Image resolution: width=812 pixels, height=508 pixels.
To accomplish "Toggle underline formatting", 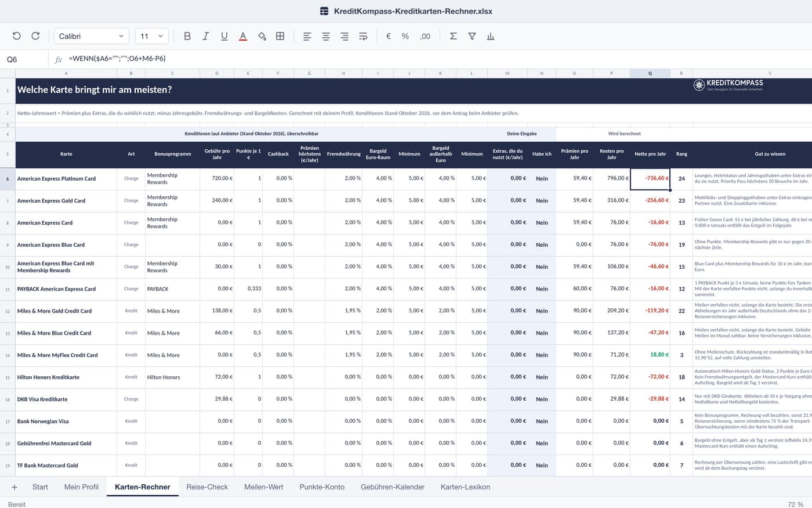I will [224, 36].
